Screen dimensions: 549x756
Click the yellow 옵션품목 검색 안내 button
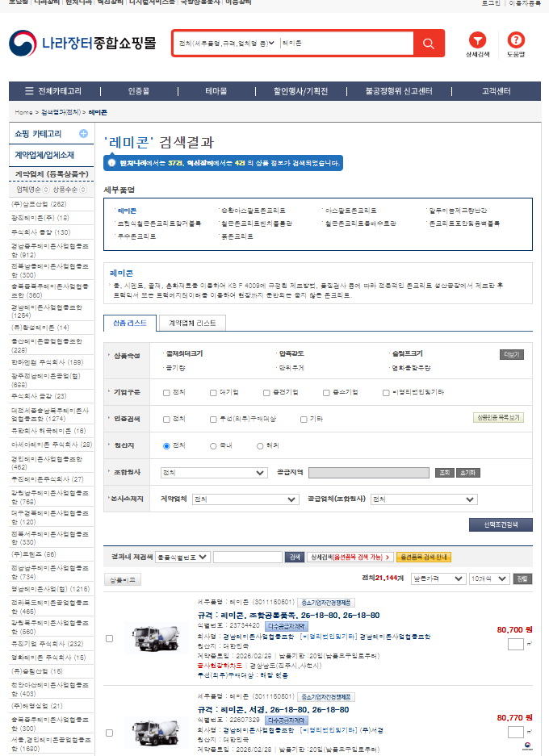(x=424, y=558)
